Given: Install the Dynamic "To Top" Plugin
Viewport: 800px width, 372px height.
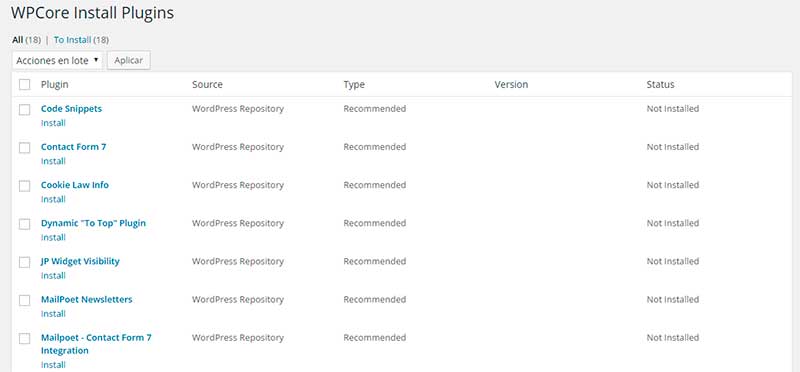Looking at the screenshot, I should click(53, 238).
